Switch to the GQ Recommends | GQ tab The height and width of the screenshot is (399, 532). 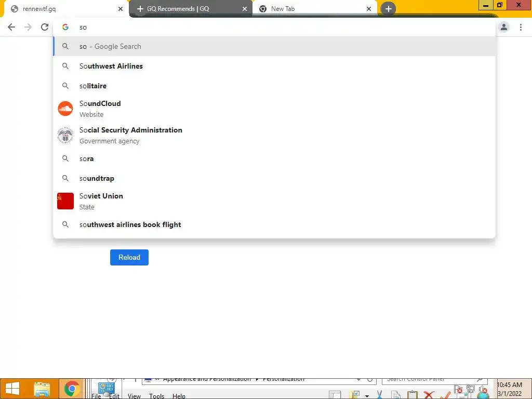pos(191,9)
